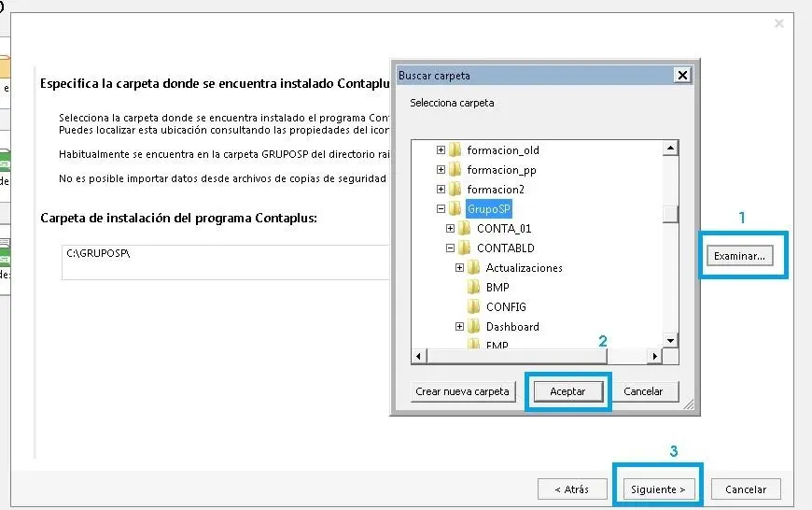Viewport: 812px width, 510px height.
Task: Select the formacion2 folder icon
Action: coord(455,190)
